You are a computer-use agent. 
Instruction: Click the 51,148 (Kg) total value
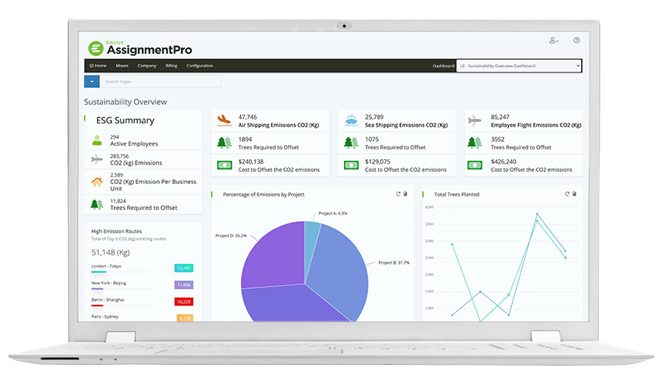[x=111, y=253]
